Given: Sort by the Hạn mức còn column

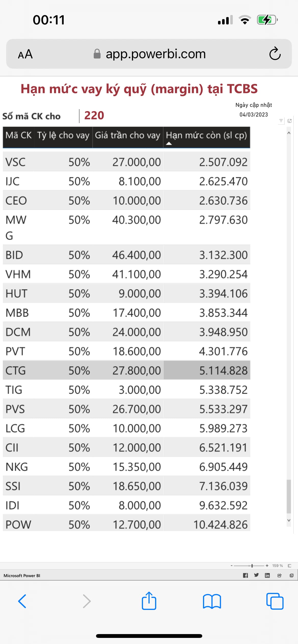Looking at the screenshot, I should pyautogui.click(x=206, y=136).
